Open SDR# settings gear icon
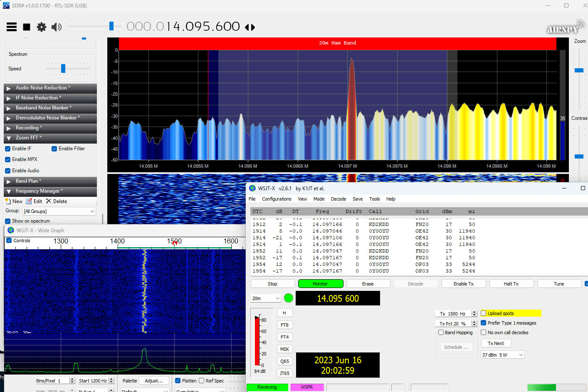 click(42, 27)
